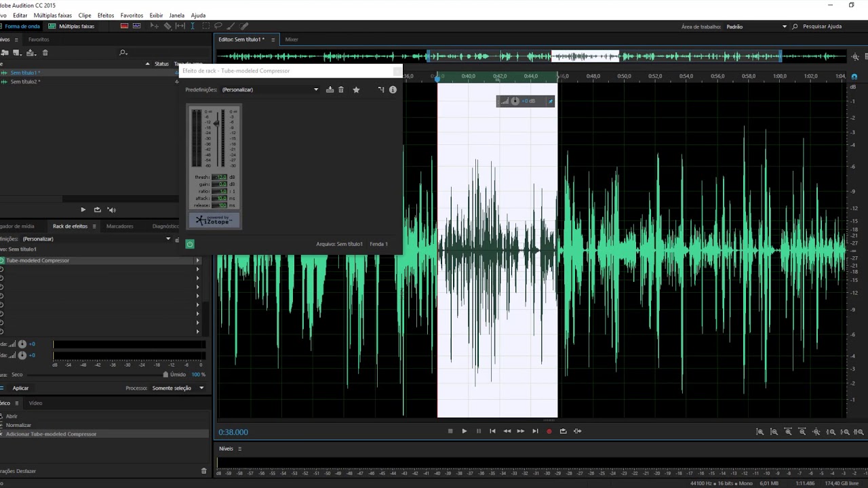Click Pesquisar Ajuda search field
The image size is (868, 488).
point(822,26)
